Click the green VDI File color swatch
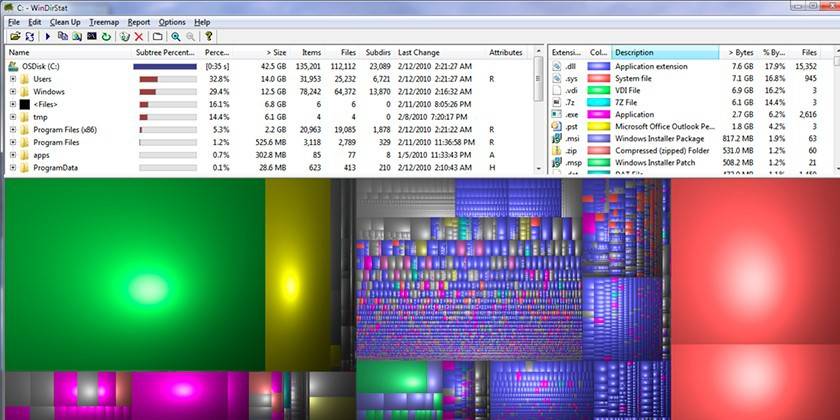The height and width of the screenshot is (420, 840). click(x=599, y=90)
